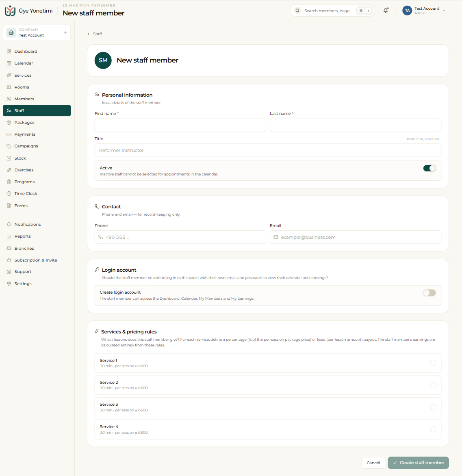Click the Personal information heading
This screenshot has width=462, height=476.
click(x=127, y=95)
